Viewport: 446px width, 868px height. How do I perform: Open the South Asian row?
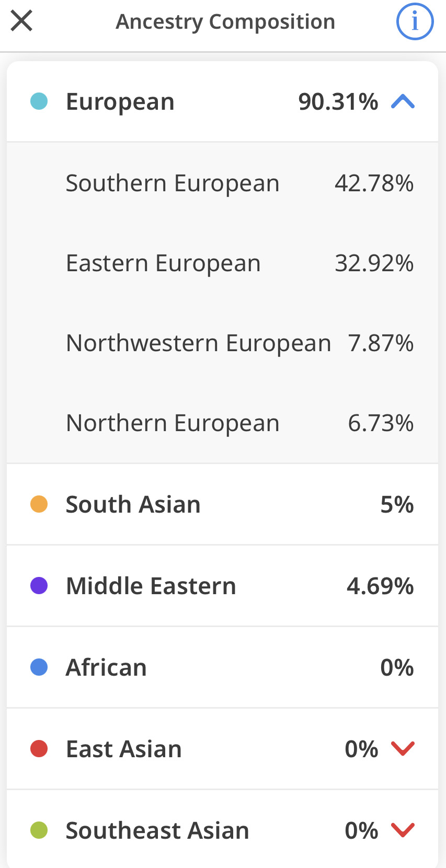(x=222, y=504)
